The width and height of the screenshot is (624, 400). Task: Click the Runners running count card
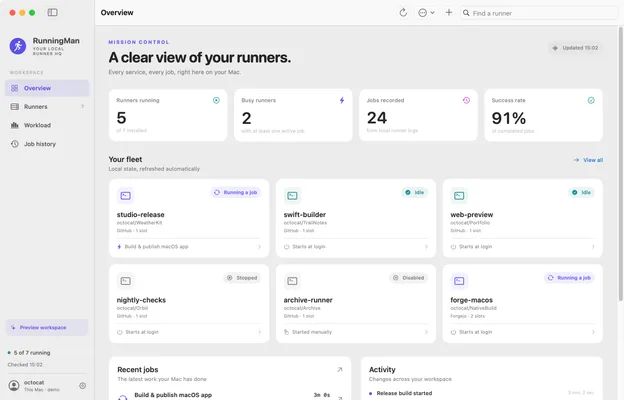168,115
